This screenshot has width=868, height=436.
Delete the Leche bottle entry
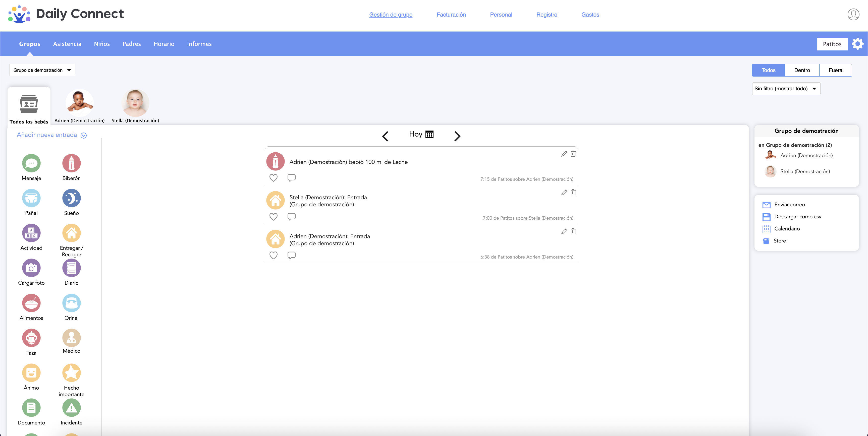click(573, 154)
